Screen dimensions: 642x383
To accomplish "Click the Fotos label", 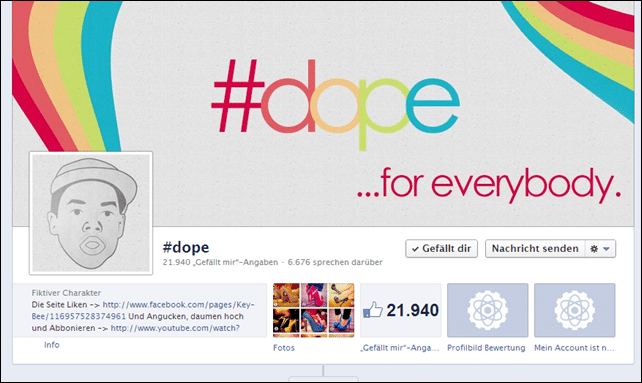I will pos(284,348).
